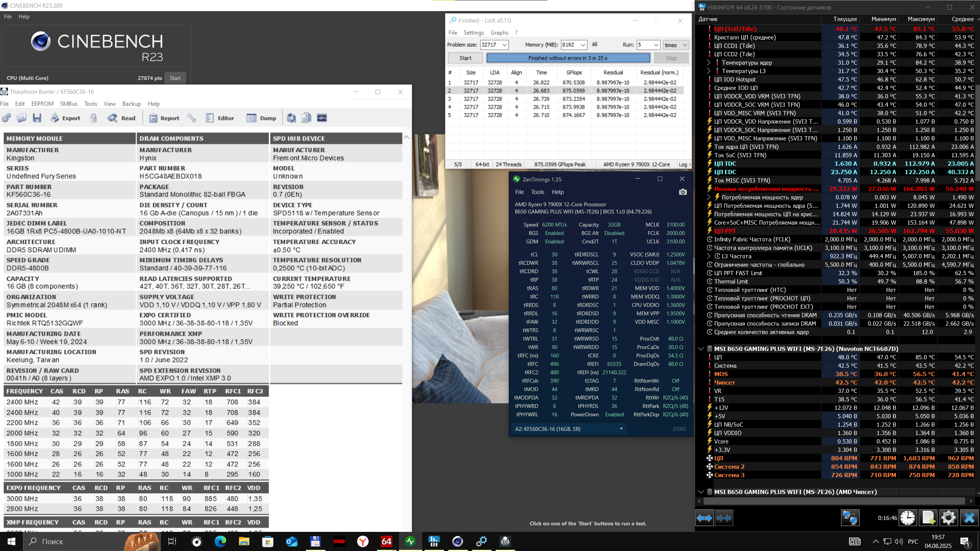The width and height of the screenshot is (980, 551).
Task: Click the HWiNFO network remote monitoring icon
Action: (x=850, y=518)
